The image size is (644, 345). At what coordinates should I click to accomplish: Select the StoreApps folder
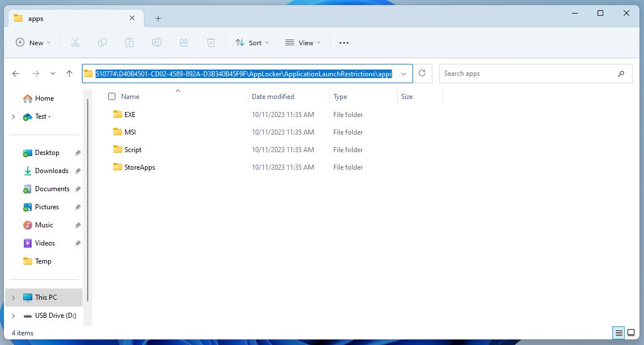pos(139,167)
